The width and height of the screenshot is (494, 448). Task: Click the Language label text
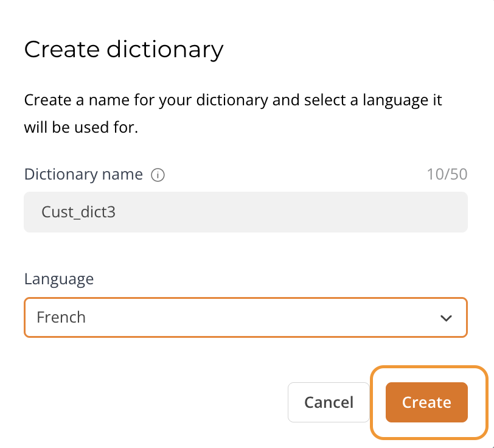coord(59,279)
